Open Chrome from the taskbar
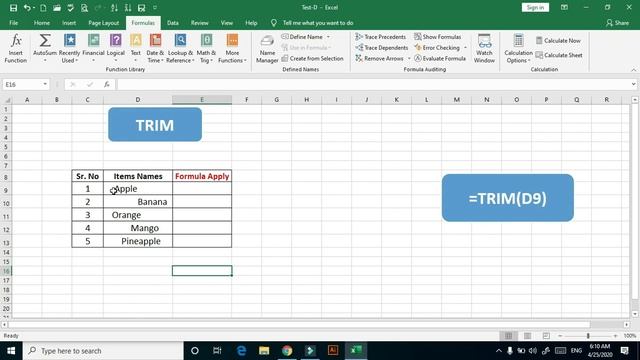Screen dimensions: 640x360 287,351
